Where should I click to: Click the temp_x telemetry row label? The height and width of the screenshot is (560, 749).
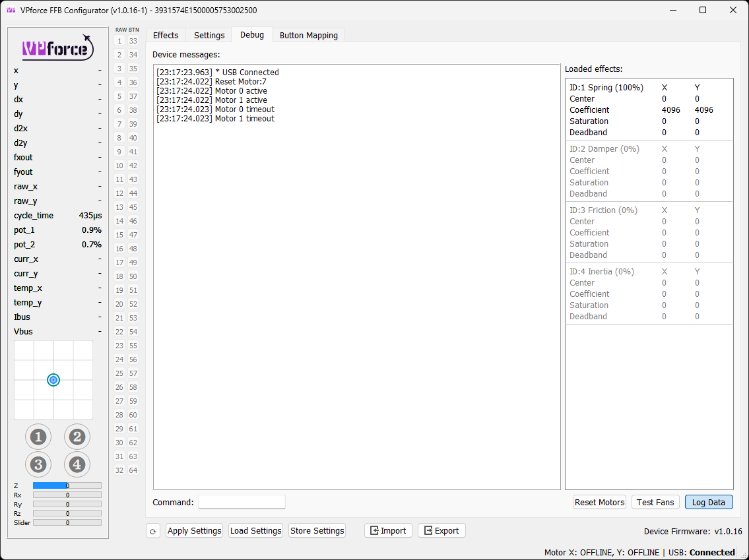pos(28,288)
